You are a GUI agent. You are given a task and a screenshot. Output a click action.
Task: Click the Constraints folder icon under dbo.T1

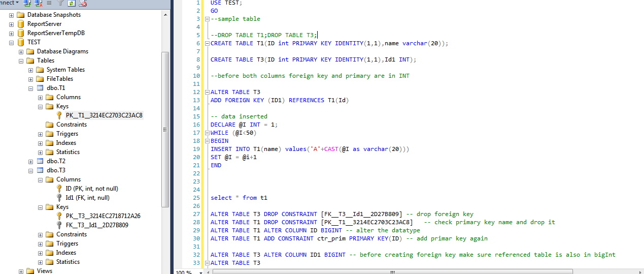50,125
